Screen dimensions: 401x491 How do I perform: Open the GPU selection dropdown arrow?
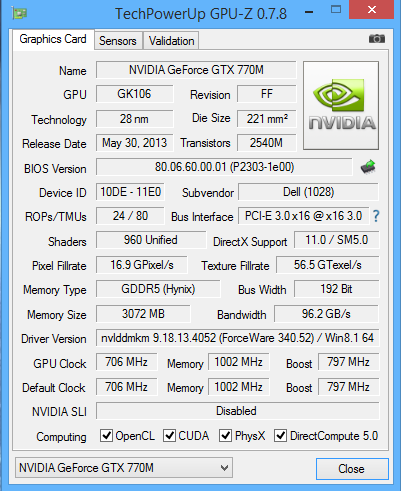[x=224, y=468]
